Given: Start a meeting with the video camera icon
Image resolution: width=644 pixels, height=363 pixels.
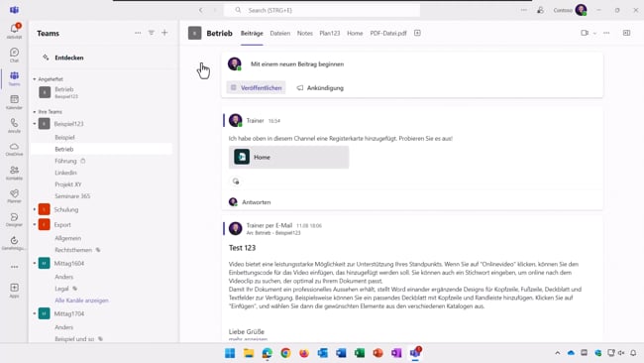Looking at the screenshot, I should pyautogui.click(x=585, y=33).
